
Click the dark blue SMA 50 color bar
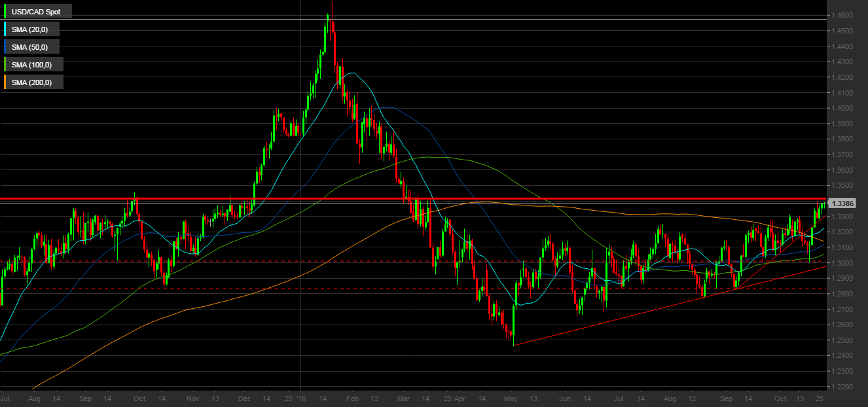[6, 46]
